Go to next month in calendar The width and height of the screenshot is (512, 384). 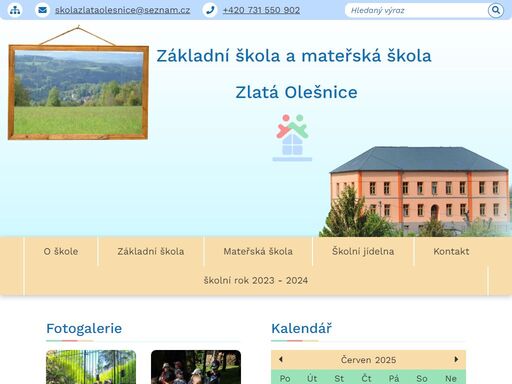pyautogui.click(x=456, y=359)
